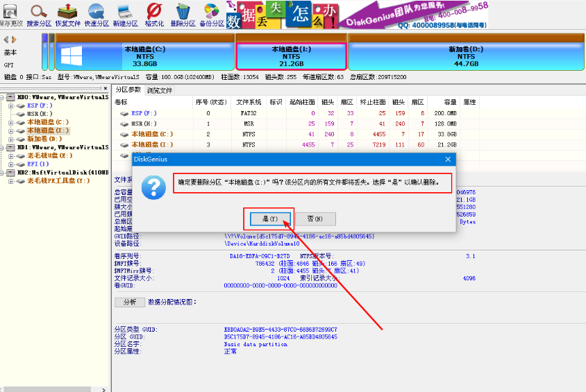
Task: Confirm deletion with 是(Y) button
Action: (270, 219)
